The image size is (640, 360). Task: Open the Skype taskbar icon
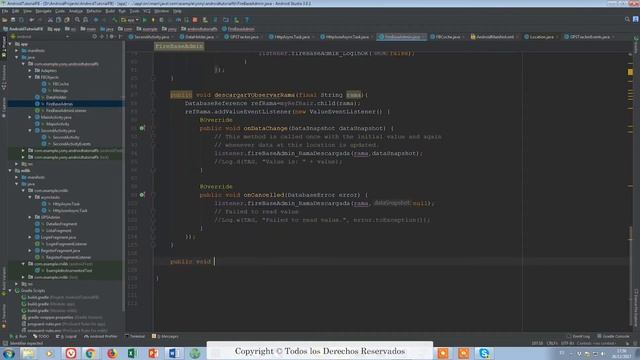(484, 353)
